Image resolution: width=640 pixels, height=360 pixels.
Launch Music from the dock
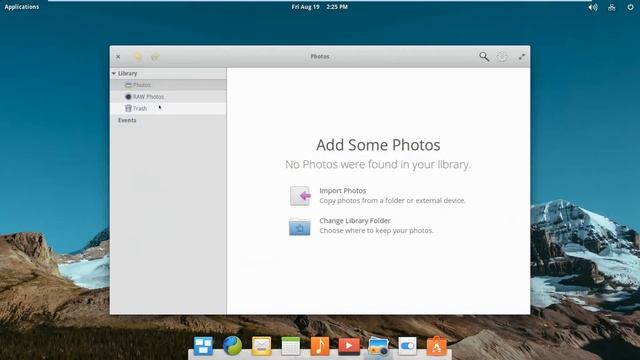320,346
